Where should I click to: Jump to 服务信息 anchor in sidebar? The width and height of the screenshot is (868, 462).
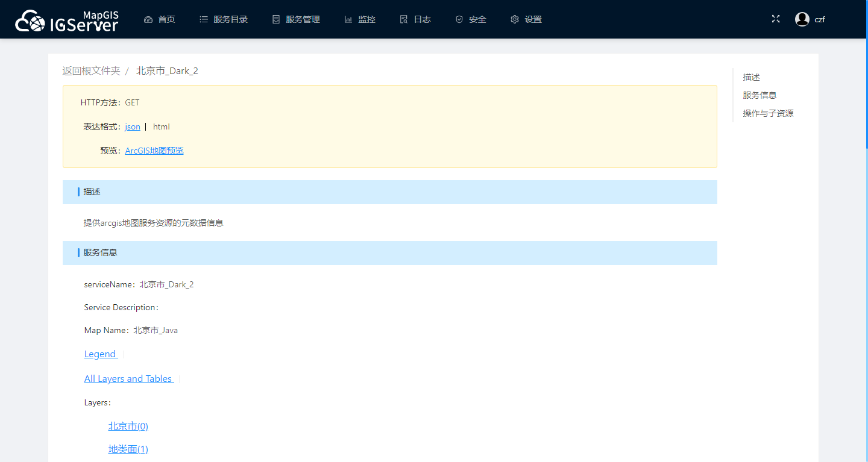(x=760, y=95)
